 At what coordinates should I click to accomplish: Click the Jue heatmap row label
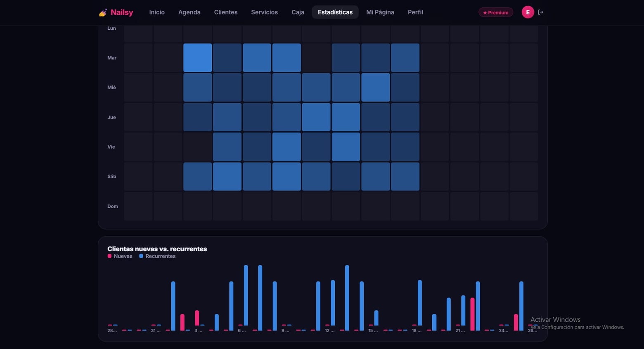pos(111,117)
